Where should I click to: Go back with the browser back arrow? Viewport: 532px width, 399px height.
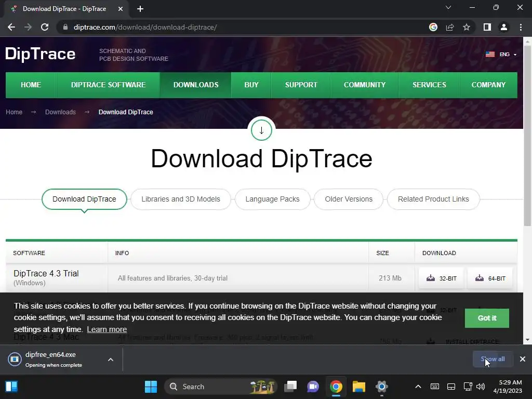[x=11, y=27]
